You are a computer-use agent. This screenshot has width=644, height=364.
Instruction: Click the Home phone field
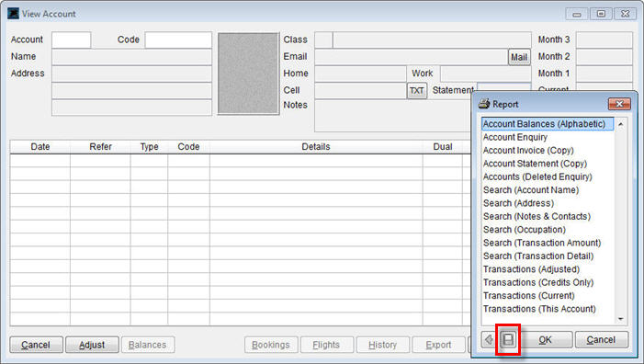(361, 74)
